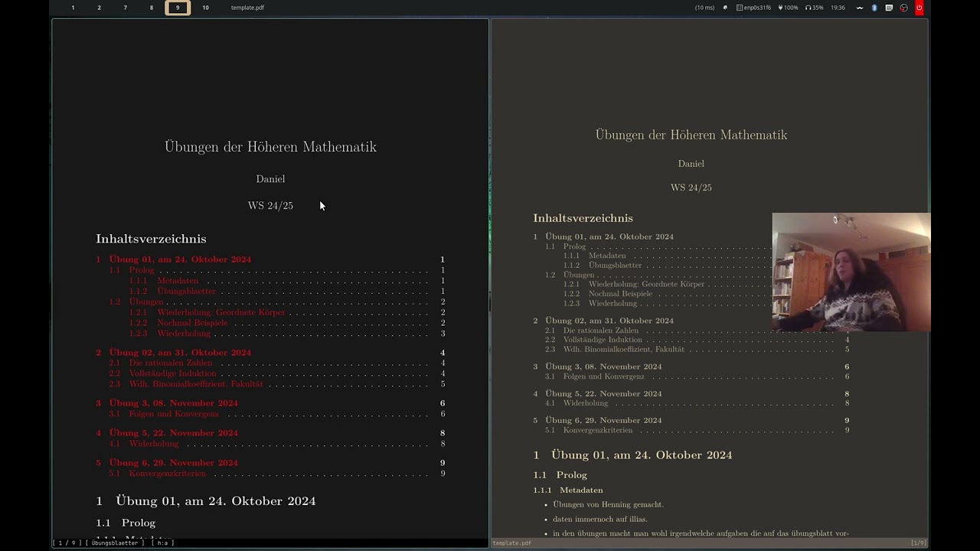This screenshot has width=980, height=551.
Task: Click '[ Übungsblaetter ]' in left status bar
Action: pos(115,543)
